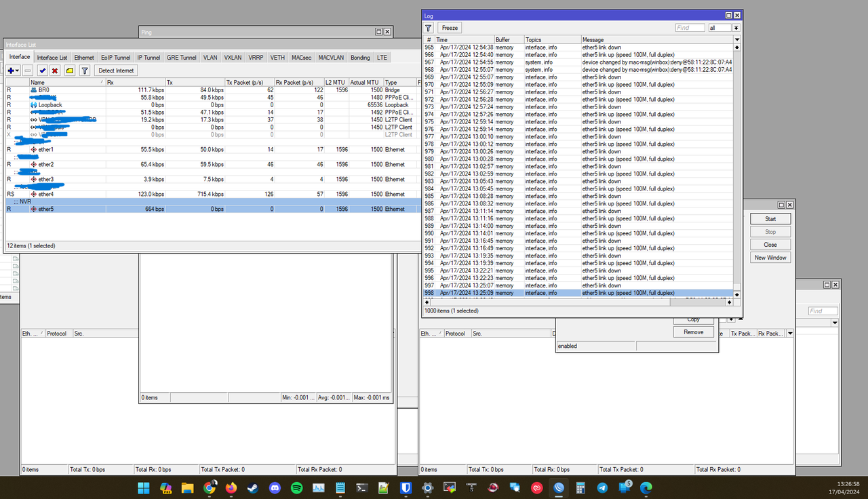The height and width of the screenshot is (499, 868).
Task: Open Spotify from the taskbar
Action: [296, 487]
